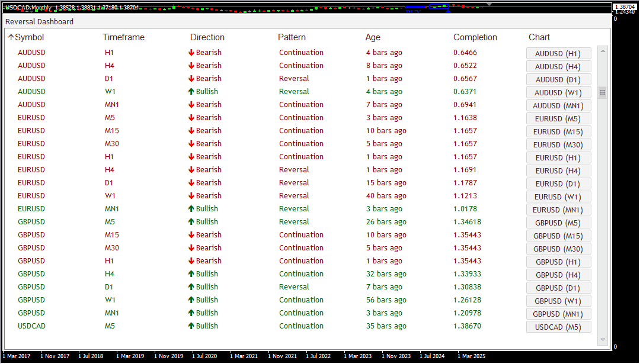The height and width of the screenshot is (364, 640).
Task: Click the bullish arrow icon in GBPUSD M5 row
Action: tap(191, 222)
